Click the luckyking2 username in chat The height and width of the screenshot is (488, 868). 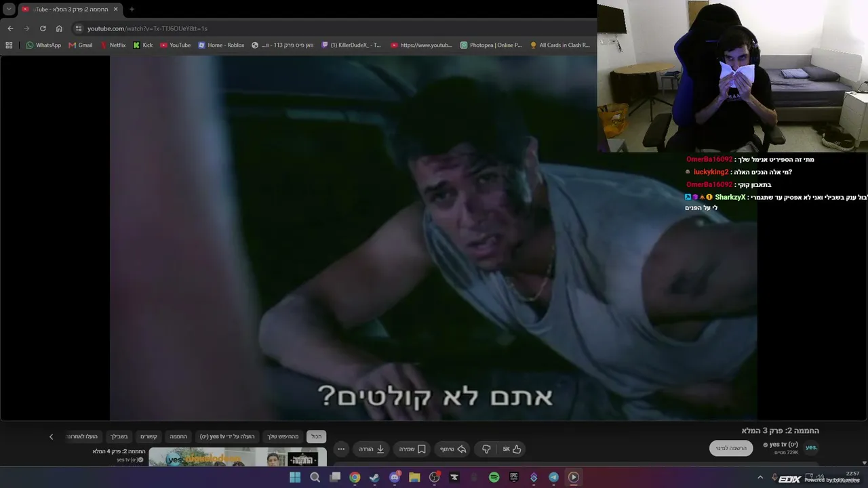coord(711,172)
